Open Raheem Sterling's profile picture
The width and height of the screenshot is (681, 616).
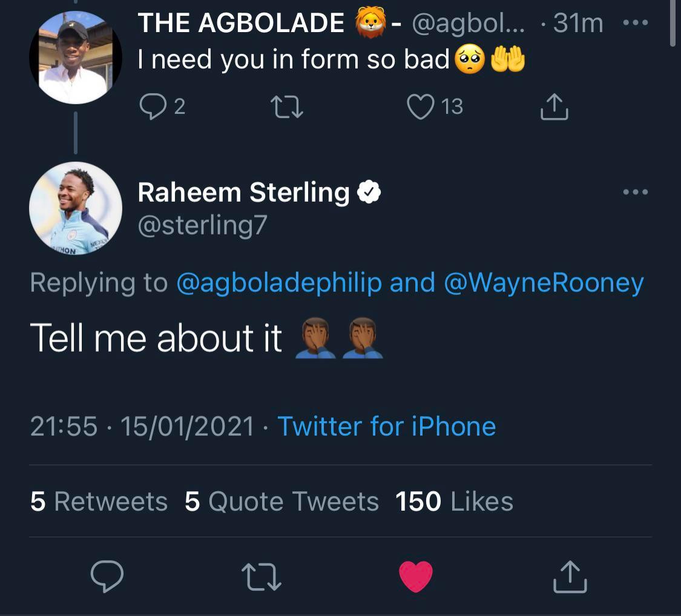click(x=75, y=208)
